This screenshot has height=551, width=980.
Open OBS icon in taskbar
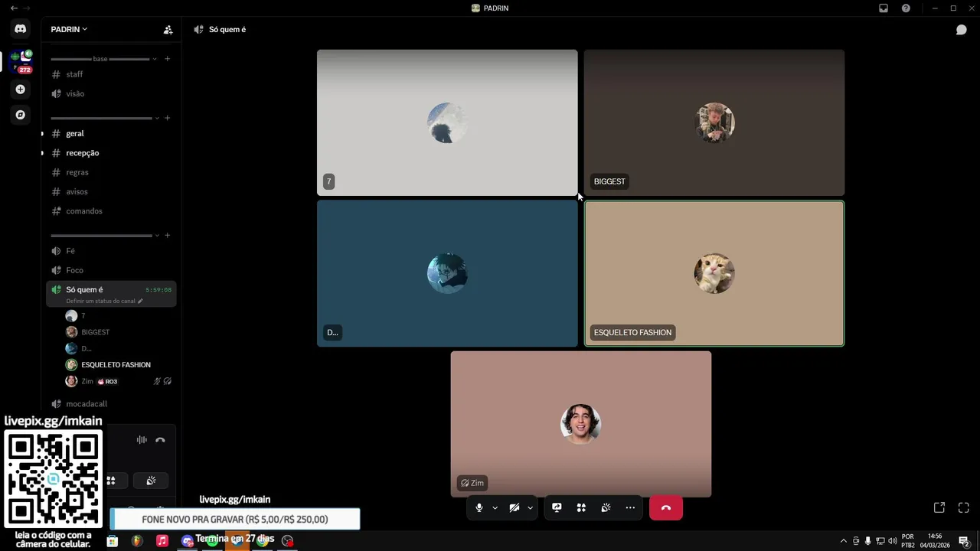click(288, 541)
